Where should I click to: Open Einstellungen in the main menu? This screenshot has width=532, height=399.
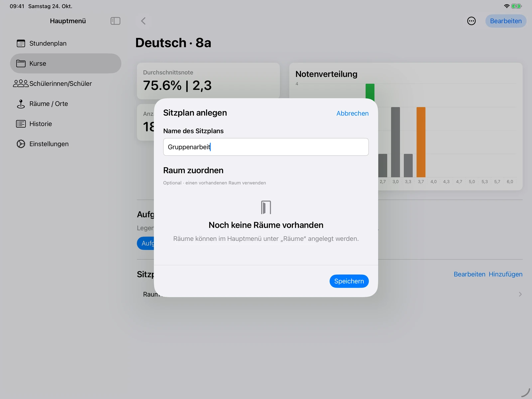coord(66,144)
